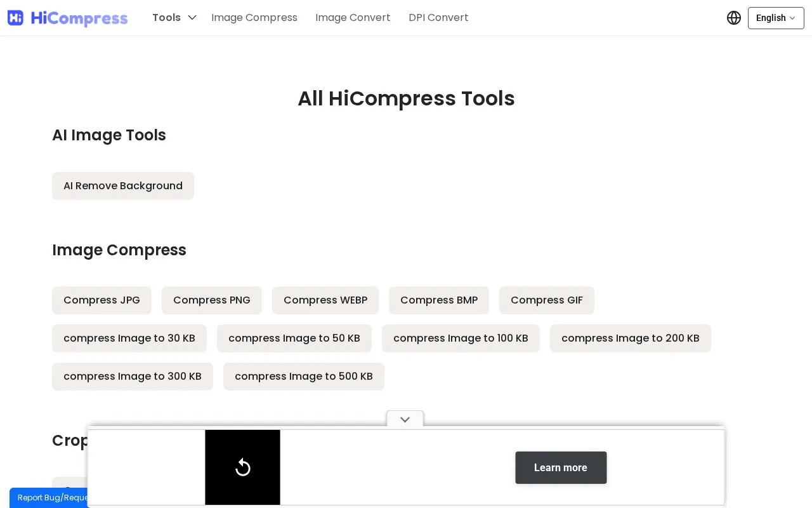Choose compress Image to 100 KB
Screen dimensions: 812x508
(x=461, y=338)
